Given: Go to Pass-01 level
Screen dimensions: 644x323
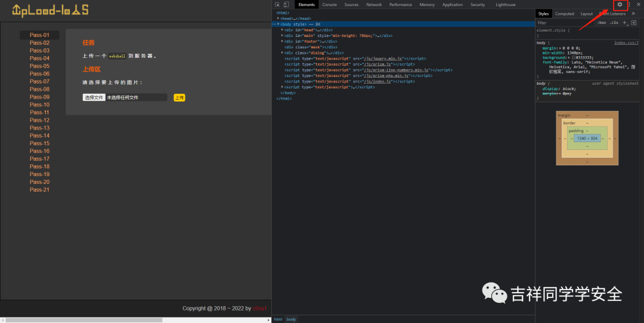Looking at the screenshot, I should click(x=39, y=35).
